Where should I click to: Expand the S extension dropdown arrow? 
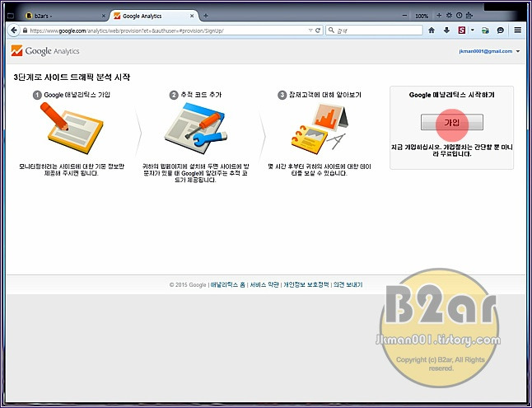[472, 30]
